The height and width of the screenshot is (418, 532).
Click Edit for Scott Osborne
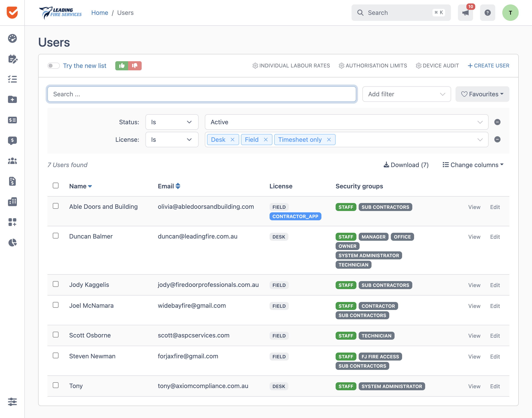click(x=495, y=335)
